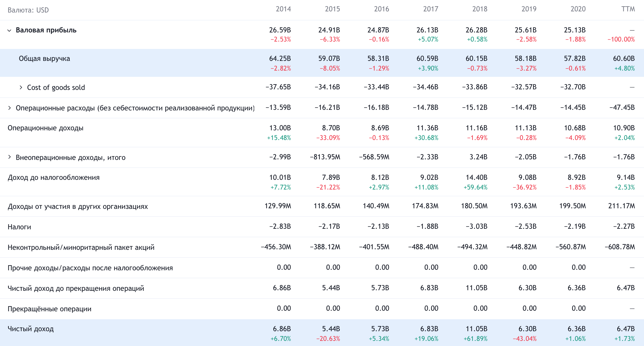644x346 pixels.
Task: Expand the Внеоперационные доходы, итого row
Action: click(x=9, y=157)
